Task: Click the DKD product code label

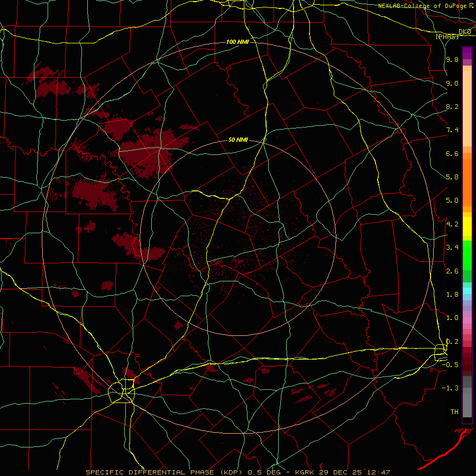Action: 465,32
